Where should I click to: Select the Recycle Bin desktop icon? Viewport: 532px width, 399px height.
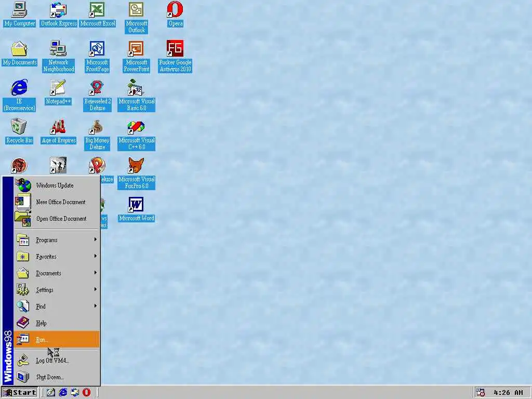click(19, 131)
